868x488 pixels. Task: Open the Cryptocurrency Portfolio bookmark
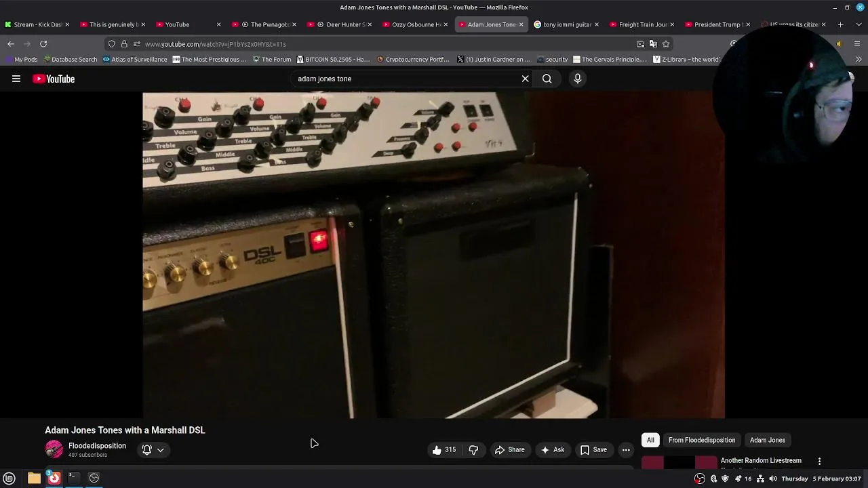tap(413, 59)
